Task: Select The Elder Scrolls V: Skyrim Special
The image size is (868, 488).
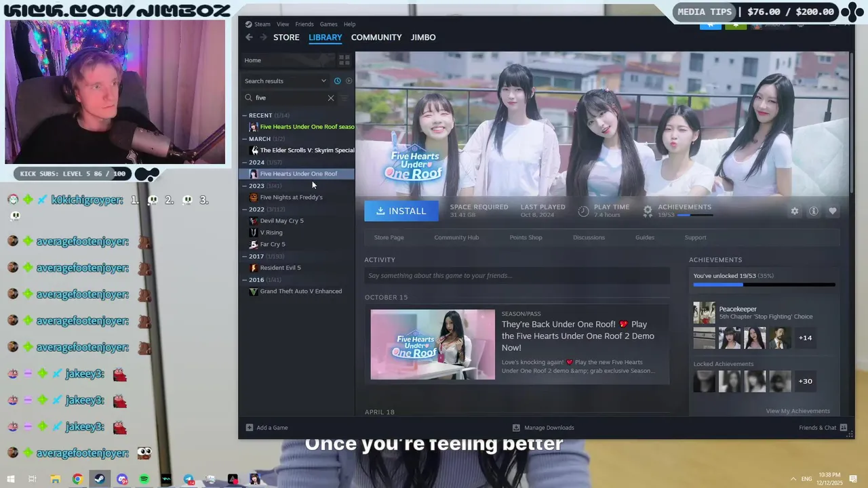Action: point(301,150)
